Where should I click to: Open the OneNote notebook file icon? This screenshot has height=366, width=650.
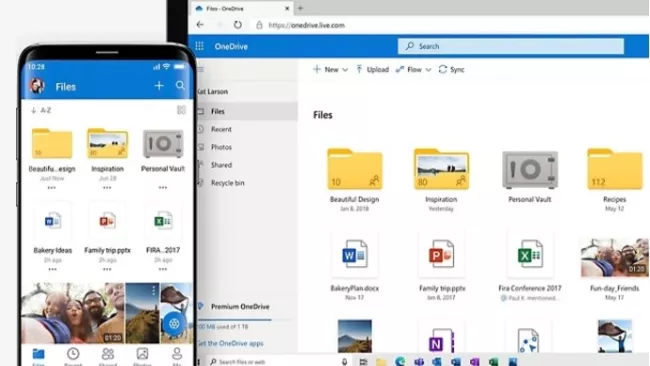point(441,340)
